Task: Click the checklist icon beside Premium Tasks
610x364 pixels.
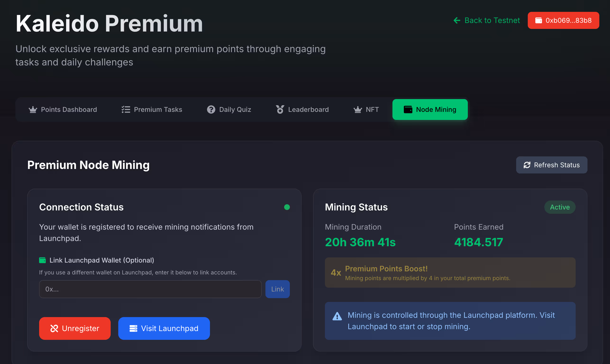Action: 126,109
